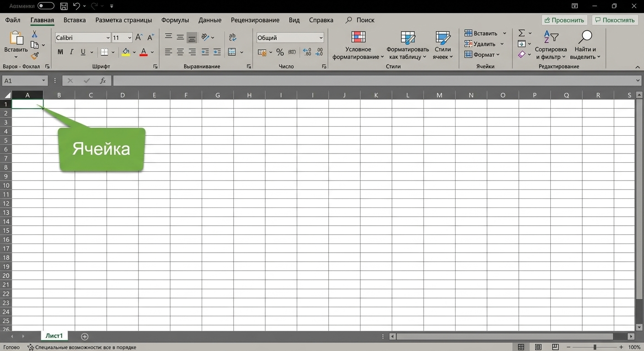This screenshot has width=644, height=351.
Task: Switch to the Формулы tab
Action: [x=175, y=20]
